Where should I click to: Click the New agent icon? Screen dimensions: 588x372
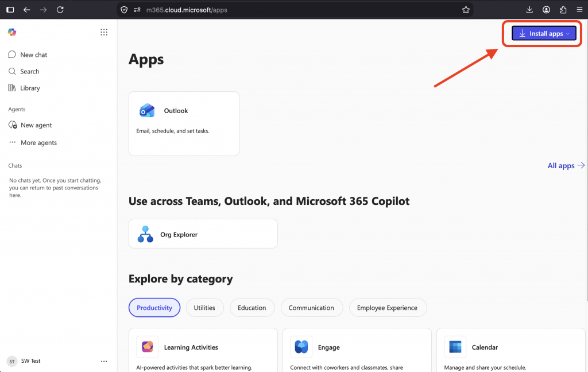tap(13, 125)
